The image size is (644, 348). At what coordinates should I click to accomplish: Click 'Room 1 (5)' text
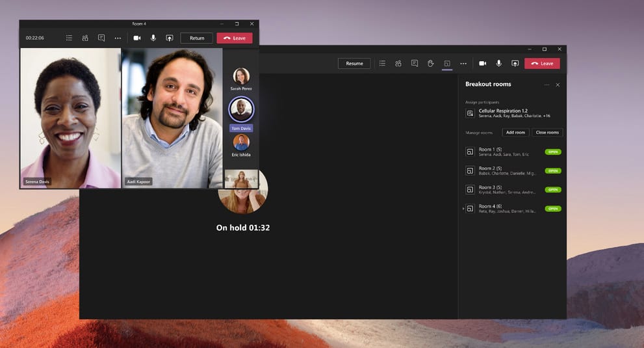pos(490,150)
